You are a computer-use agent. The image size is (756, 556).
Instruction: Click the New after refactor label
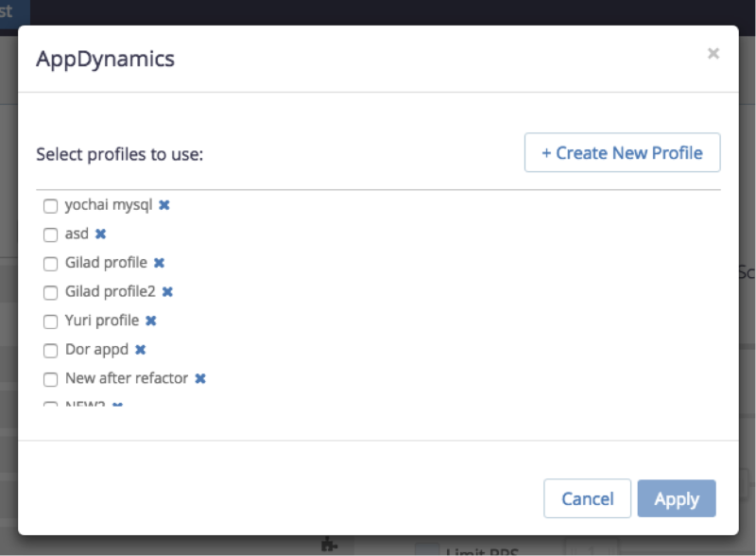pos(127,378)
